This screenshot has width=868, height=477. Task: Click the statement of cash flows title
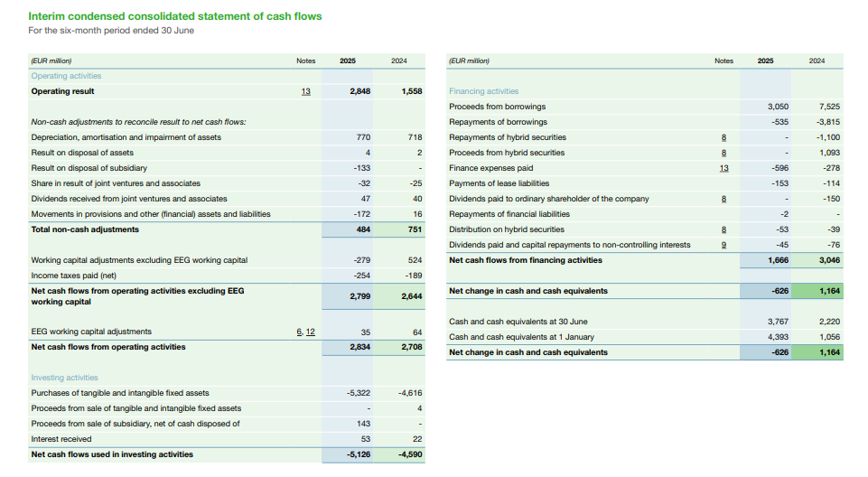click(x=175, y=16)
